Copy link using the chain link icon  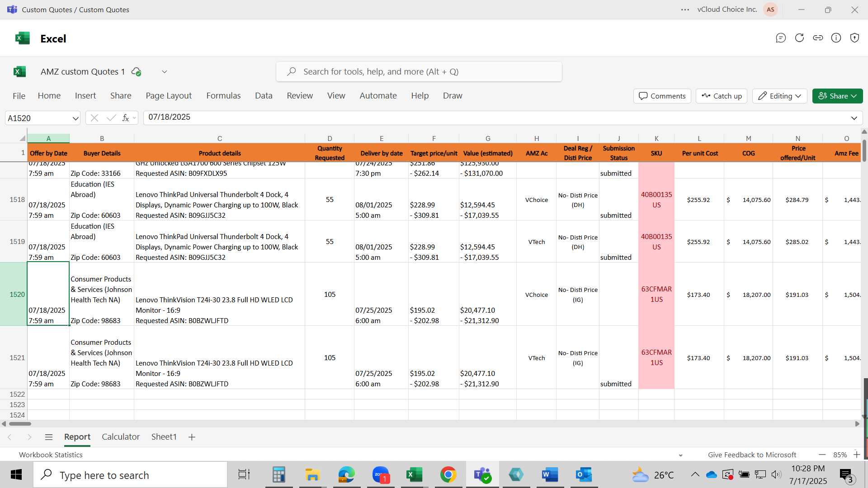click(x=818, y=38)
